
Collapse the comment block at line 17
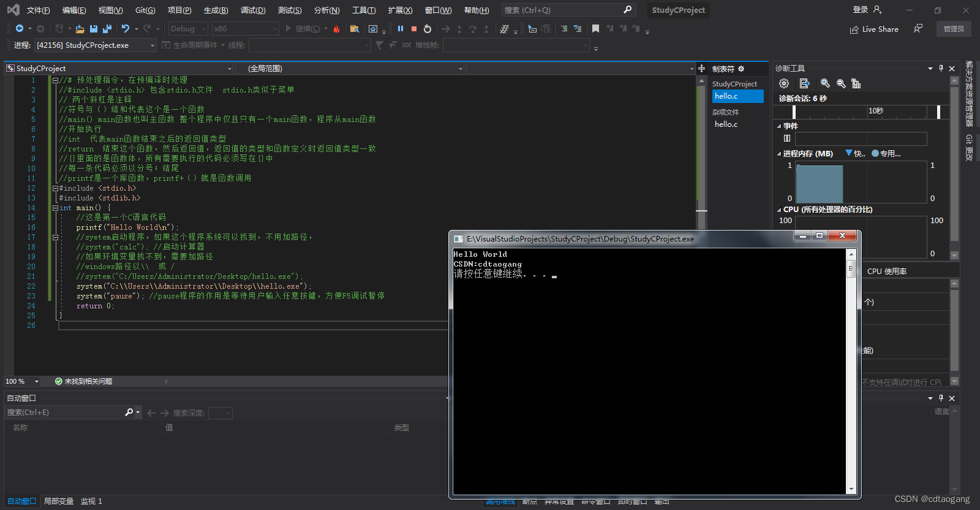(x=55, y=237)
